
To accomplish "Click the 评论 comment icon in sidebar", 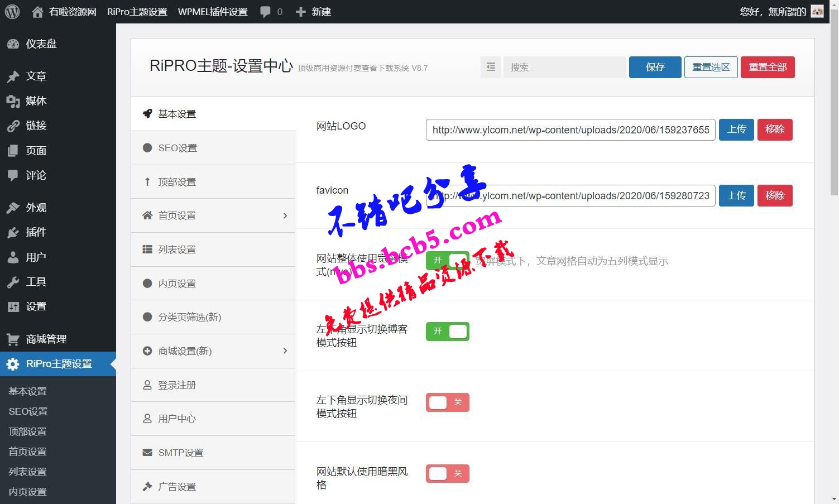I will click(13, 175).
